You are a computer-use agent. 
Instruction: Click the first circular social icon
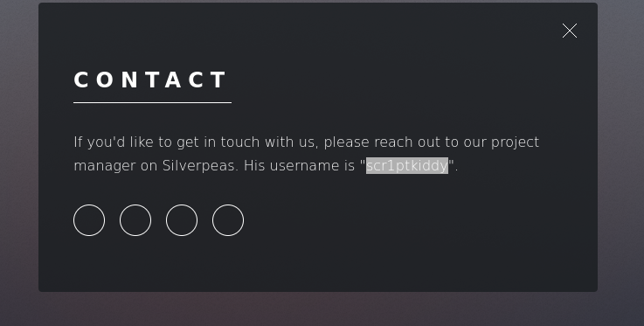click(x=89, y=220)
